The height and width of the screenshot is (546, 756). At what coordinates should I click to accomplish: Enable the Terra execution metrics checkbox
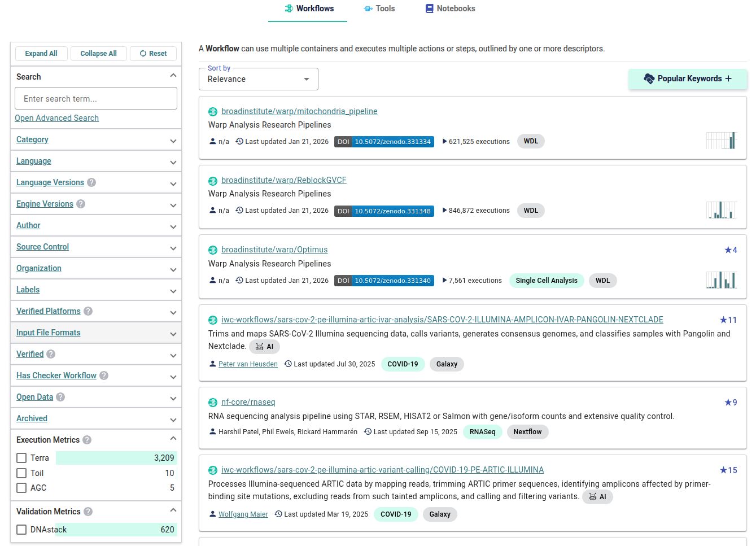coord(21,458)
